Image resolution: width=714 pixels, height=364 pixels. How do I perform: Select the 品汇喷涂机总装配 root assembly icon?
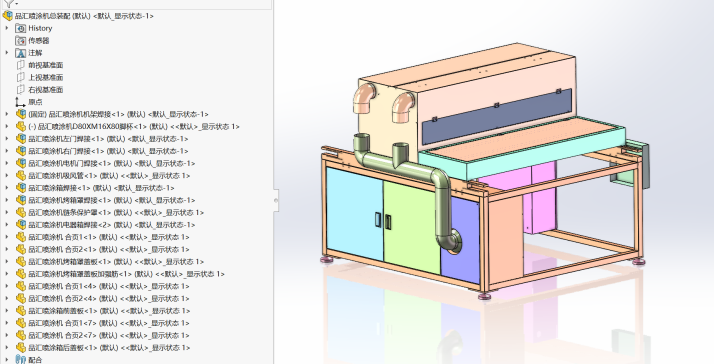tap(8, 16)
